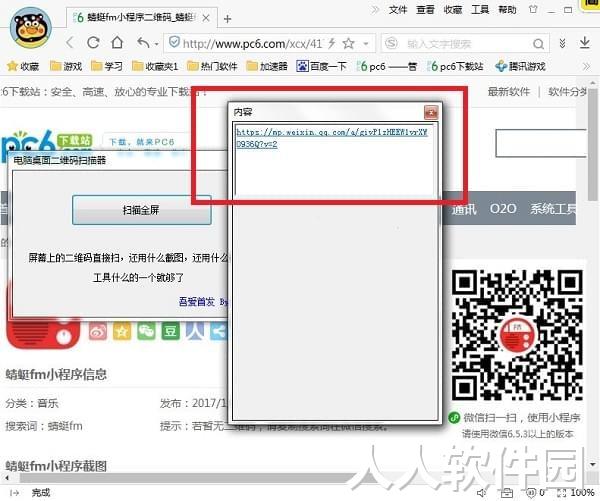Expand bookmarks bar overflow chevron
Screen dimensions: 600x501
pos(586,67)
